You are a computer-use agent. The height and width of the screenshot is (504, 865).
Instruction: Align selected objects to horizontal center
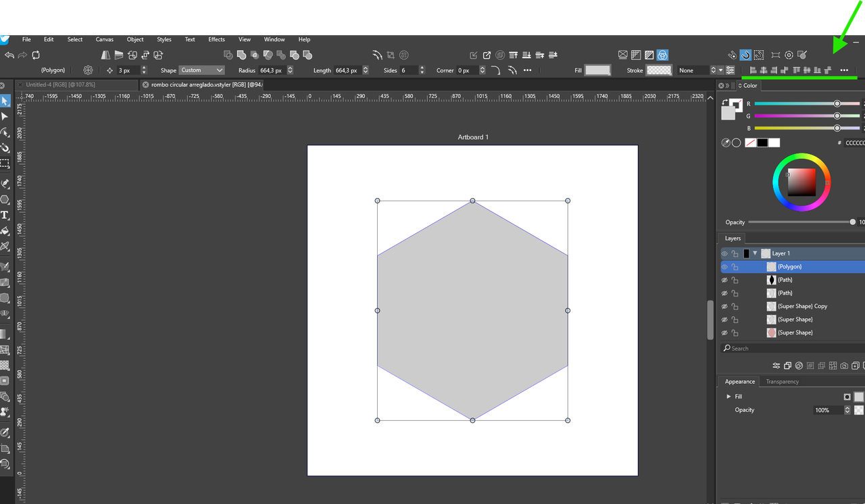tap(764, 70)
